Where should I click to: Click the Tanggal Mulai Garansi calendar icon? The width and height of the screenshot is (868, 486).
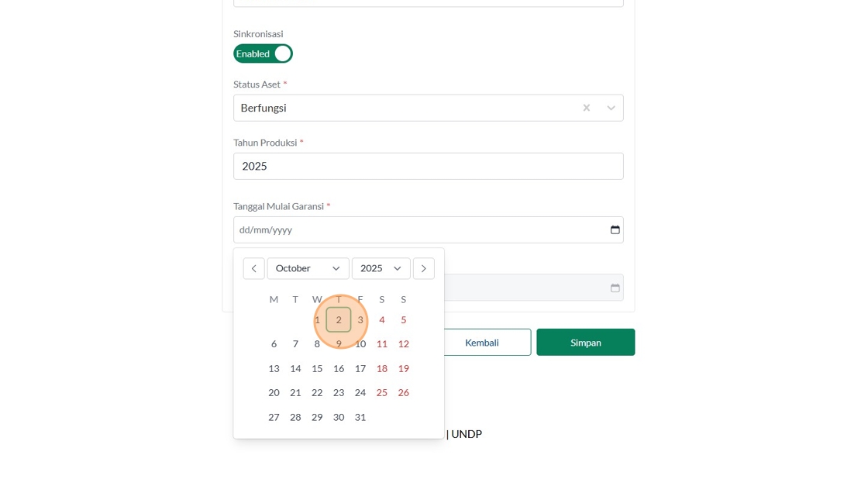click(x=615, y=229)
